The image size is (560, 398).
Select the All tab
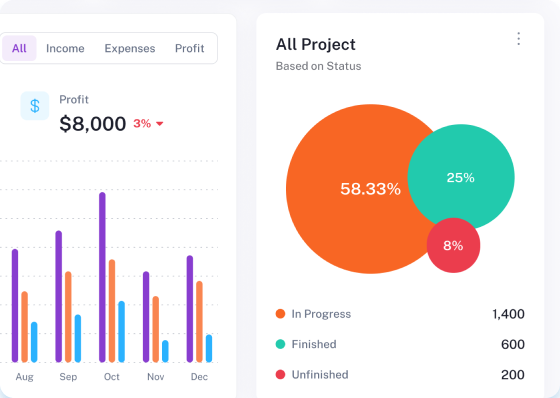coord(19,48)
